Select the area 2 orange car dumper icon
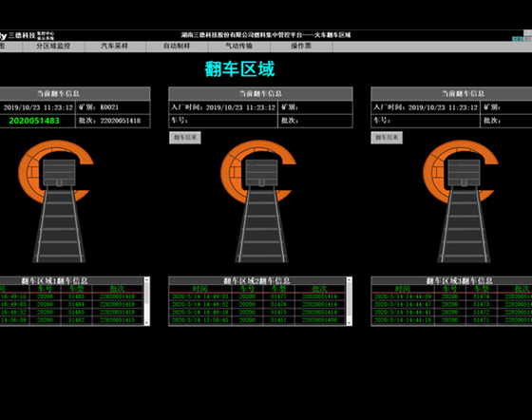Image resolution: width=532 pixels, height=420 pixels. [x=258, y=171]
